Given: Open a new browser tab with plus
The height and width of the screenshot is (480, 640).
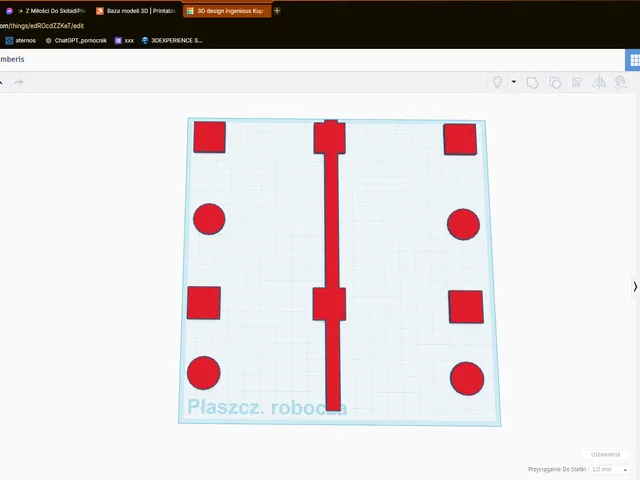Looking at the screenshot, I should coord(277,11).
